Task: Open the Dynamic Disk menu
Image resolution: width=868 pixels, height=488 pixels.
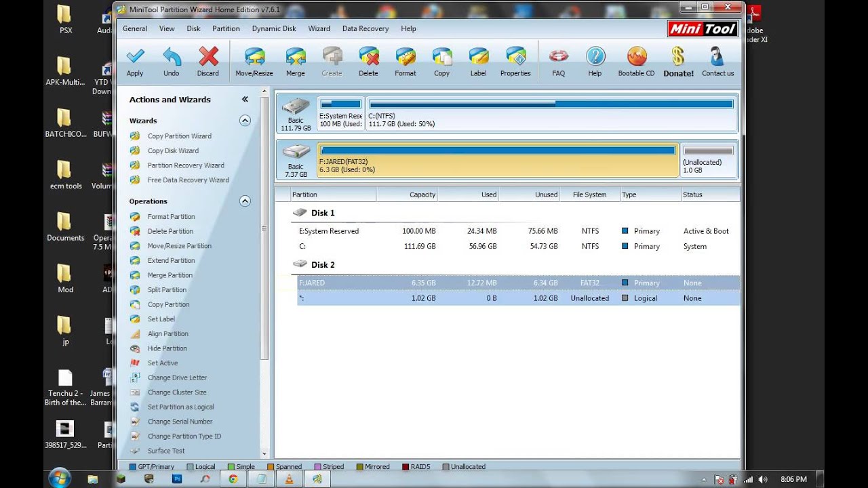Action: (274, 28)
